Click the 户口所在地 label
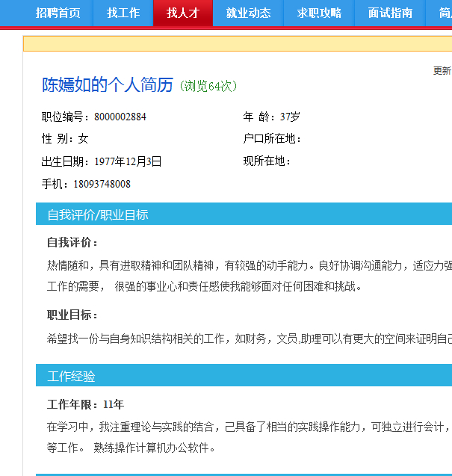 [273, 139]
